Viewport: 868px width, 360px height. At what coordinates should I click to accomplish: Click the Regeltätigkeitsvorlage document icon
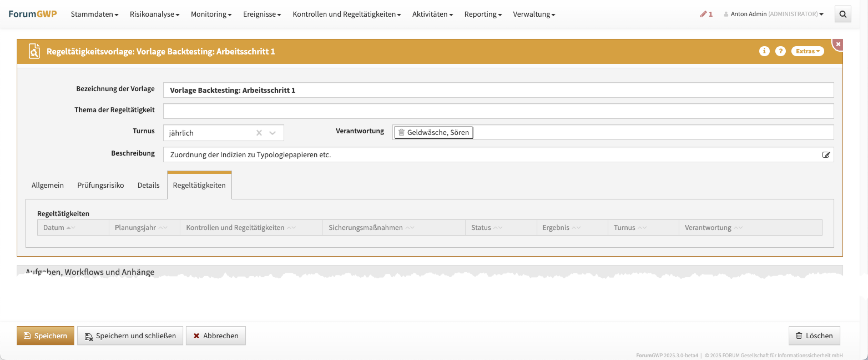[34, 51]
